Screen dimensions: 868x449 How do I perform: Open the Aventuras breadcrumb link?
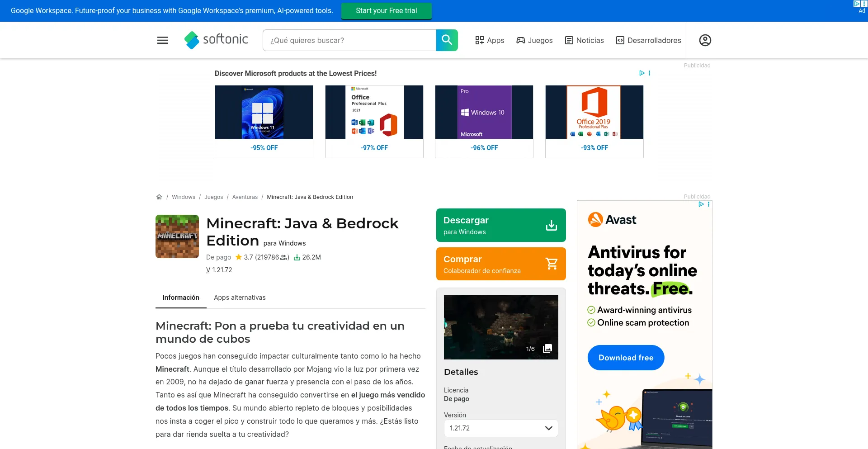[x=245, y=197]
